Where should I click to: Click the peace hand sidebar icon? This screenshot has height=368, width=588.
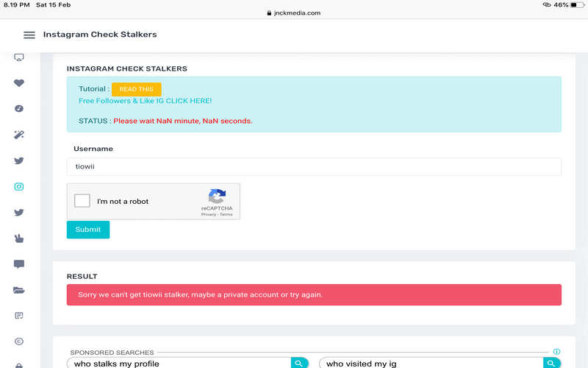[19, 238]
